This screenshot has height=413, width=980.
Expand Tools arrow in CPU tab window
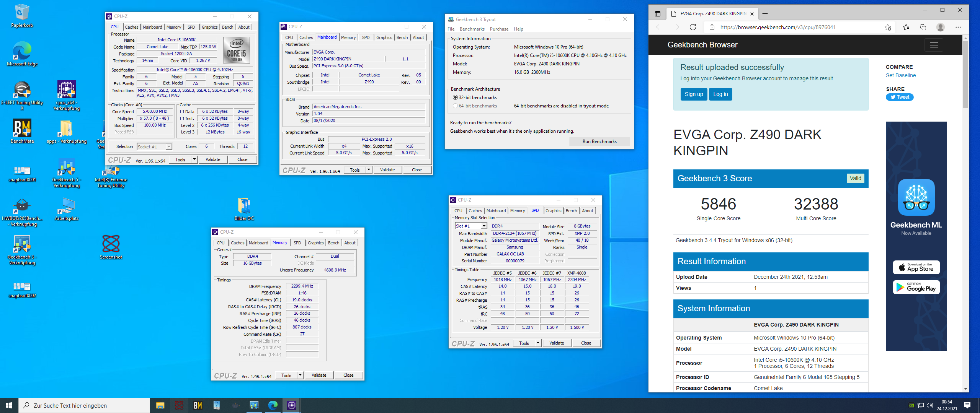[194, 159]
